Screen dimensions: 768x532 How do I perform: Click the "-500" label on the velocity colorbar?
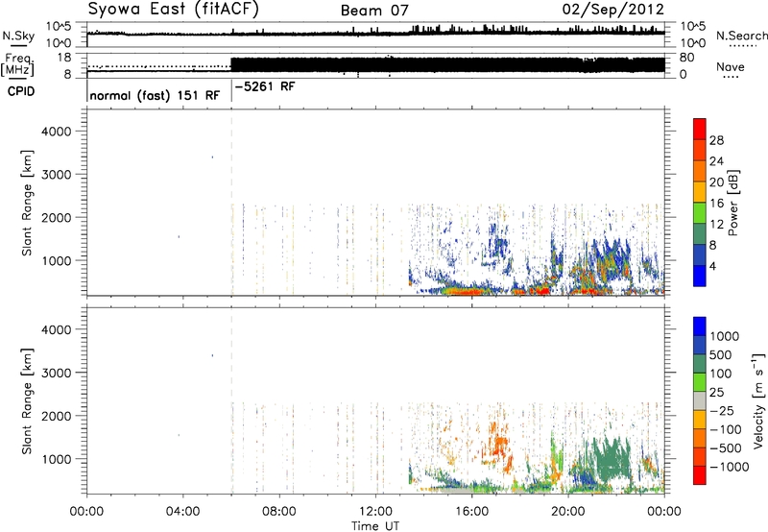pos(726,447)
